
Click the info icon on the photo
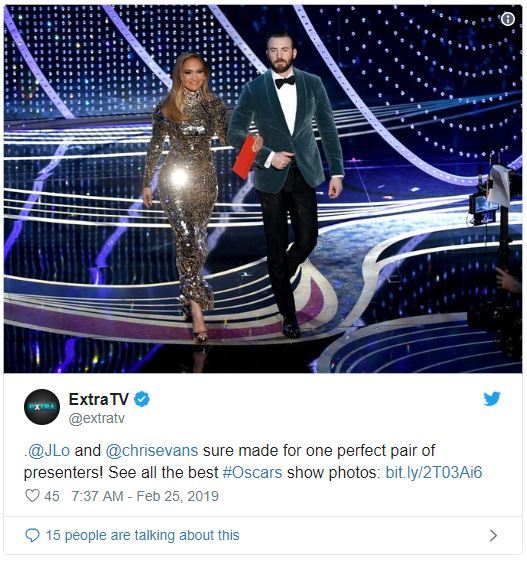click(x=508, y=19)
